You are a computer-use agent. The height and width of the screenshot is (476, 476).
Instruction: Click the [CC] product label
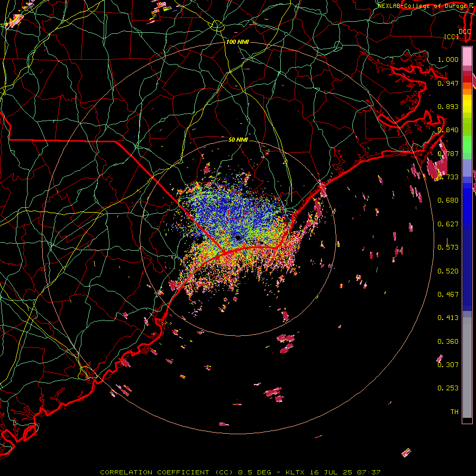click(x=451, y=36)
